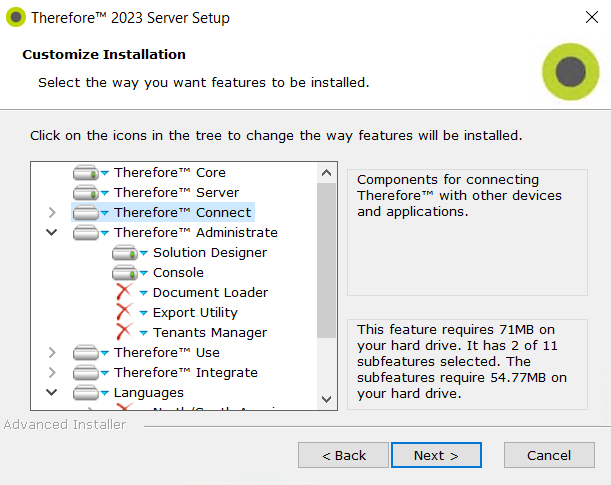Open install options arrow for Therefore Use

104,353
